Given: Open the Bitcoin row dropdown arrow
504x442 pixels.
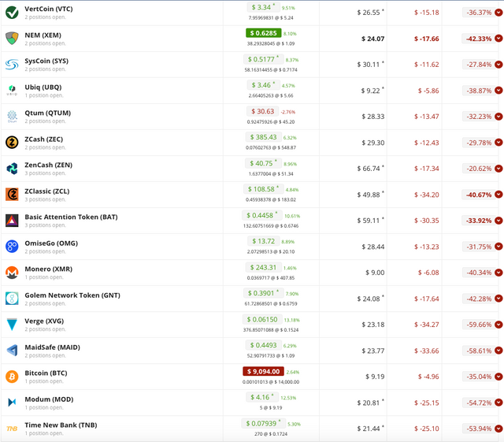Looking at the screenshot, I should 498,377.
